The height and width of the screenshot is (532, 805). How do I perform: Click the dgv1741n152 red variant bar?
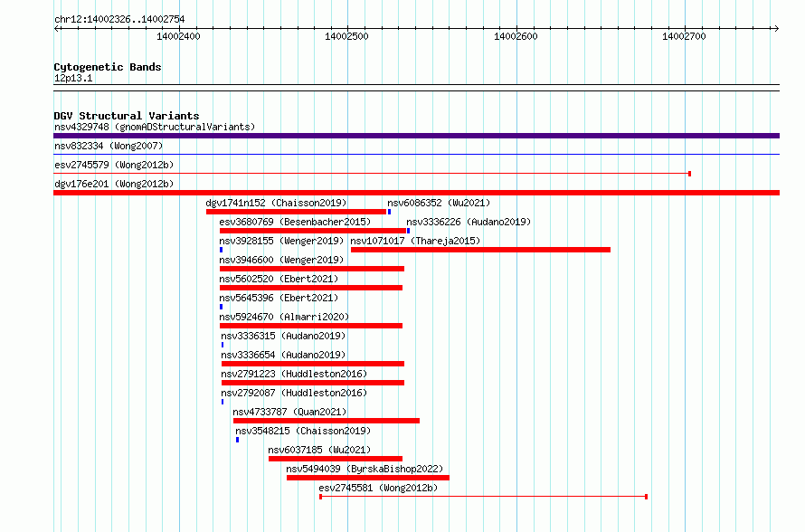297,212
